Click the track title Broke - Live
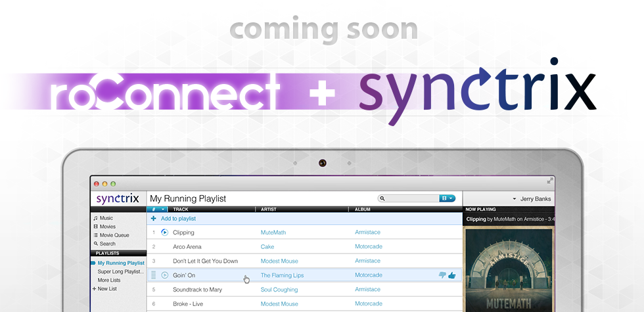Screen dimensions: 644x312 188,303
